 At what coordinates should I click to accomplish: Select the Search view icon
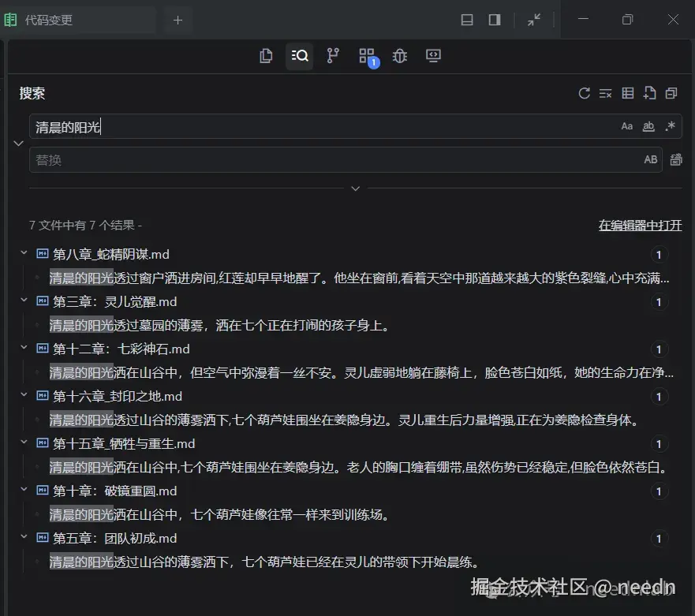pyautogui.click(x=300, y=56)
